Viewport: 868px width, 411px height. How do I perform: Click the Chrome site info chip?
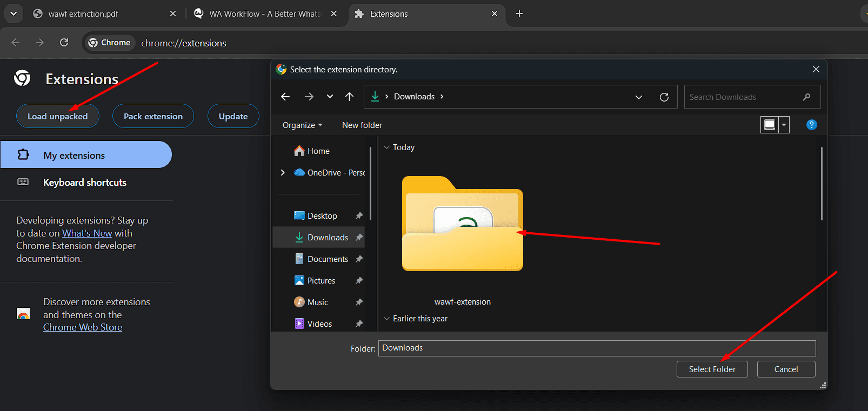tap(109, 43)
